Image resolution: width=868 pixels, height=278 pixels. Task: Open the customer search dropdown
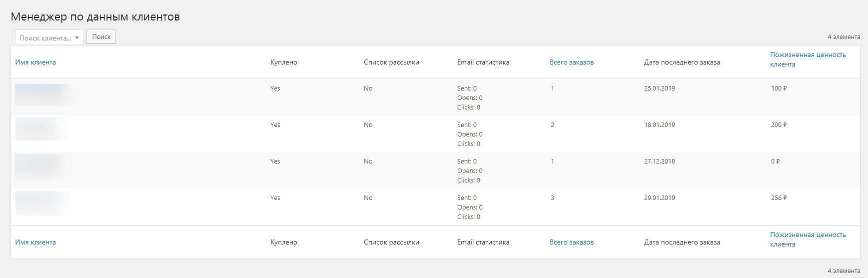click(49, 37)
